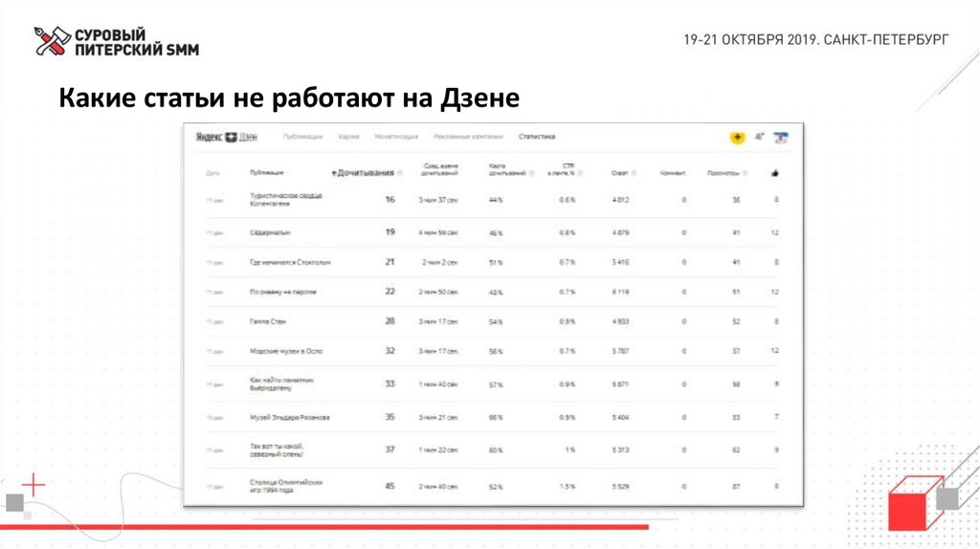Open the Публикации tab

[303, 137]
